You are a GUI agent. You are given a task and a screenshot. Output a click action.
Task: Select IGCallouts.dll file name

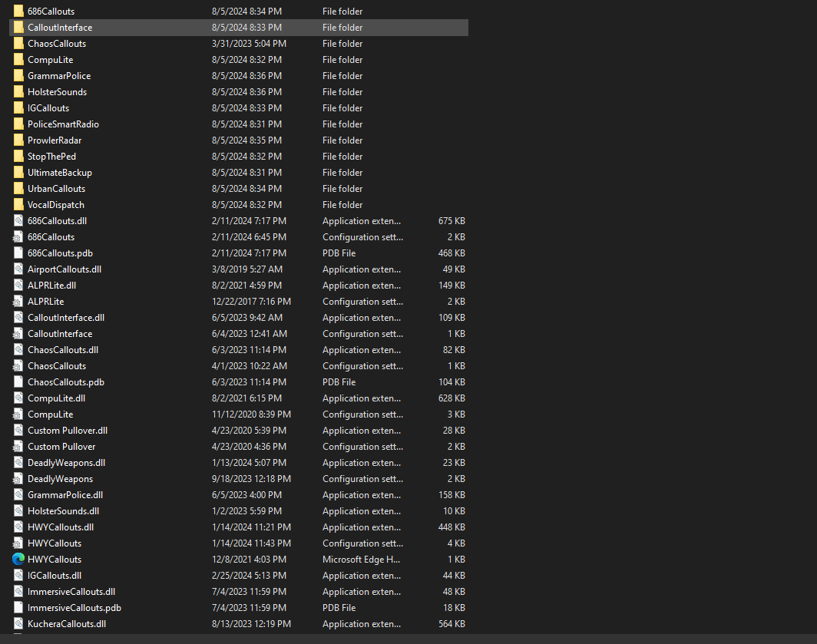click(55, 576)
